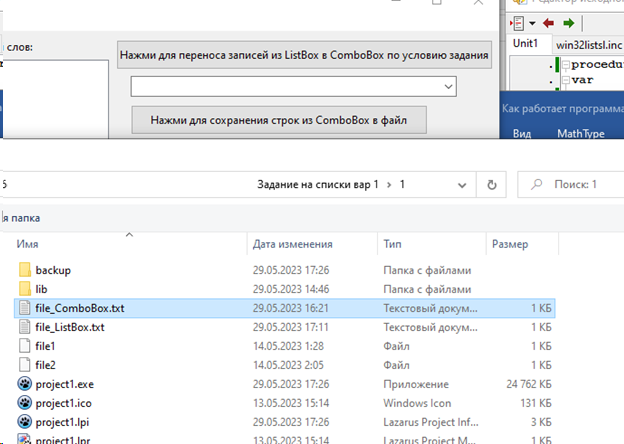Click the 131 КБ size cell
Viewport: 624px width, 444px height.
pos(536,403)
